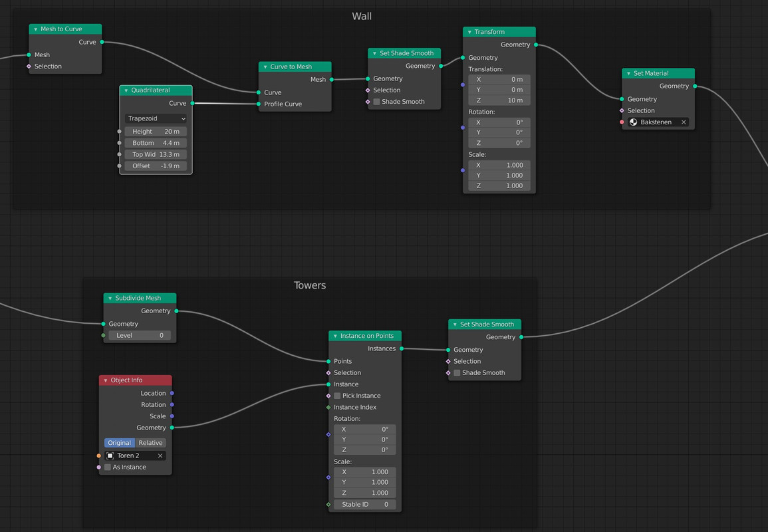Click Towers Set Shade Smooth output socket
This screenshot has width=768, height=532.
coord(521,337)
